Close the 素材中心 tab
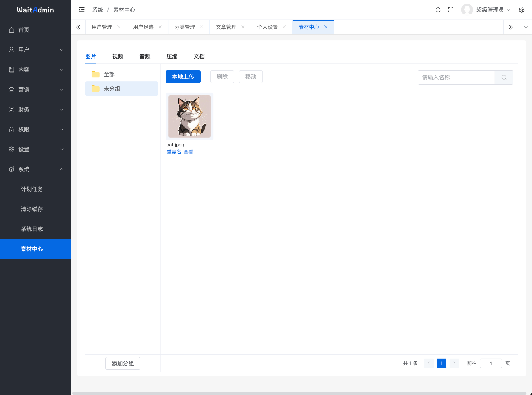 click(326, 27)
